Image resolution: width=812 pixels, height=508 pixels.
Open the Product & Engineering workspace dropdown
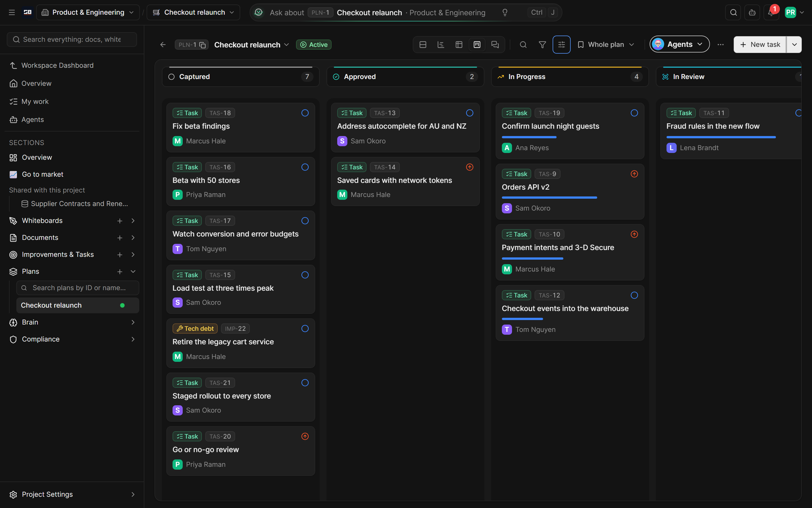pos(88,12)
